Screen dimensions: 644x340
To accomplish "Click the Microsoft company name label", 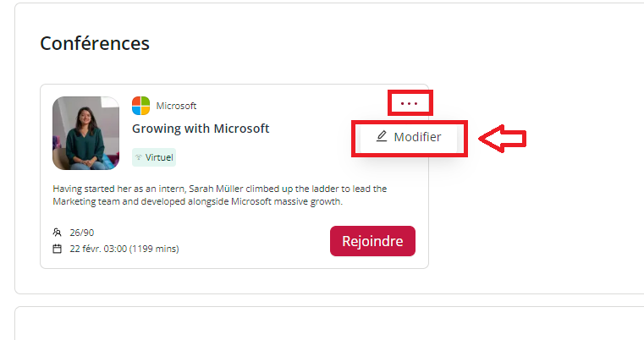I will point(176,106).
